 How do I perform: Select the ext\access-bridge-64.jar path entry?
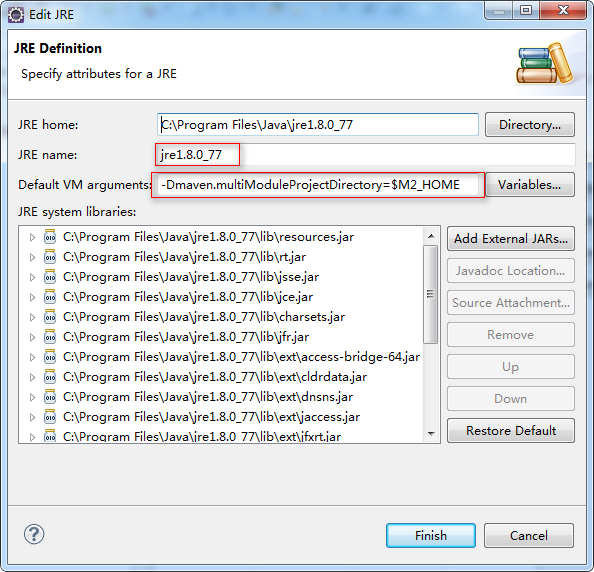tap(241, 357)
